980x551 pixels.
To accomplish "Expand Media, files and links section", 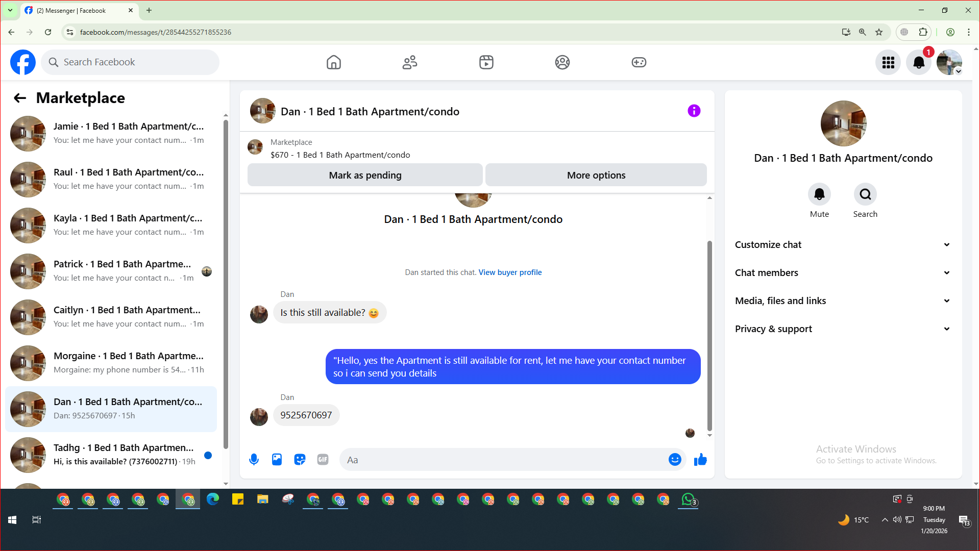I will pos(843,301).
